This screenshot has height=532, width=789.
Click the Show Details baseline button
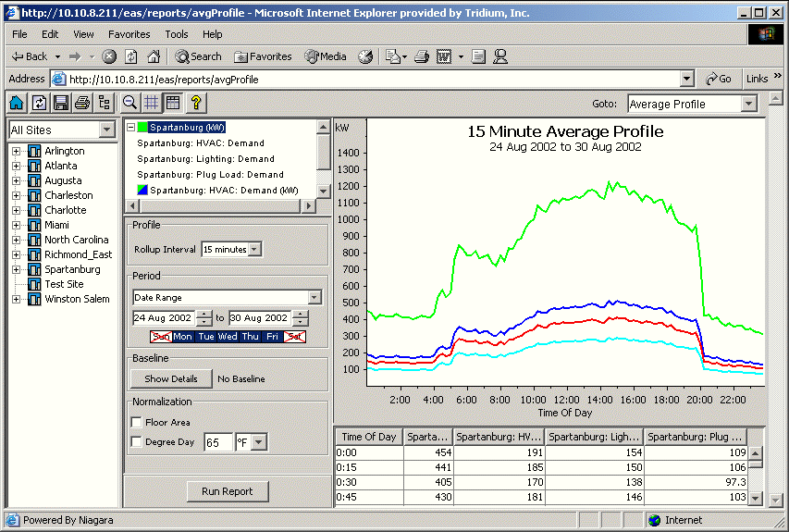point(171,378)
